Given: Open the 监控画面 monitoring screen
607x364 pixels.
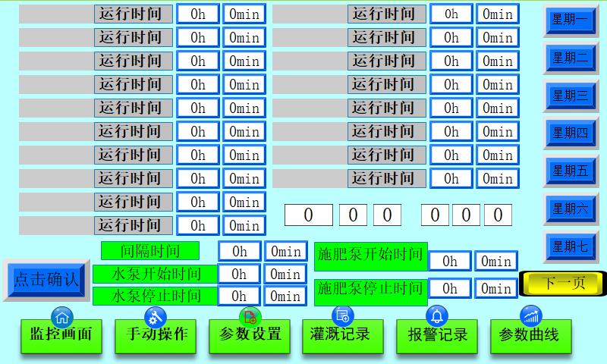Looking at the screenshot, I should click(61, 336).
